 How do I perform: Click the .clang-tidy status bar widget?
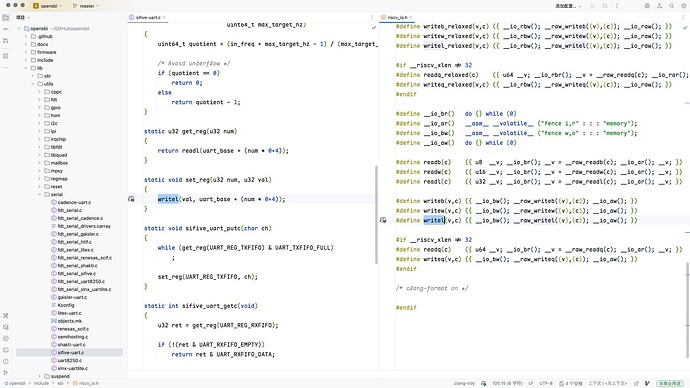pos(464,384)
